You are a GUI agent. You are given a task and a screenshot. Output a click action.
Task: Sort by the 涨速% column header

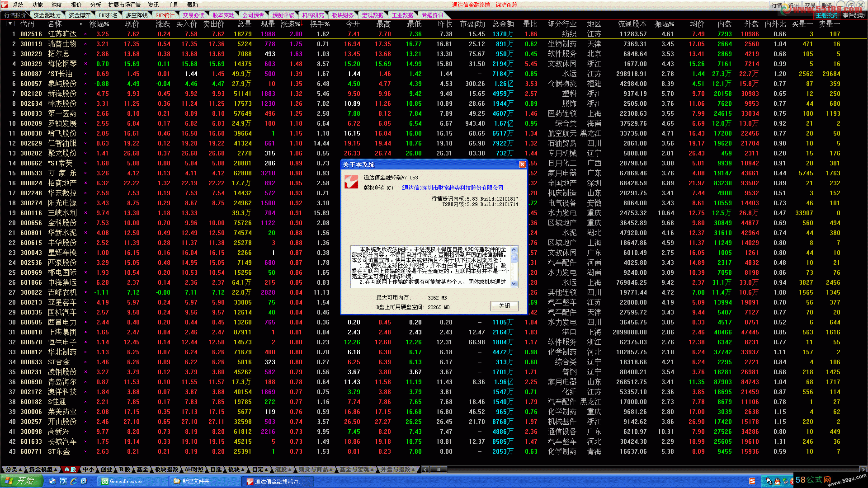pyautogui.click(x=292, y=24)
